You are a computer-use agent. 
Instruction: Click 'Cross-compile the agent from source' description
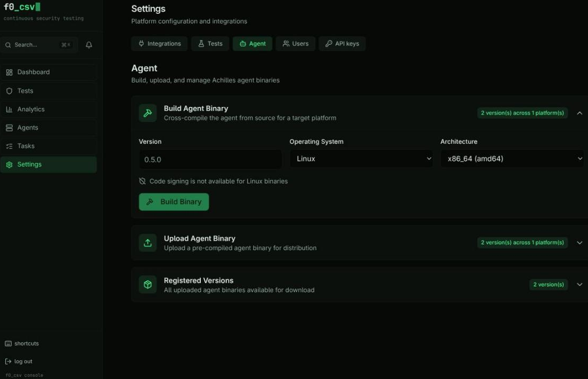250,118
